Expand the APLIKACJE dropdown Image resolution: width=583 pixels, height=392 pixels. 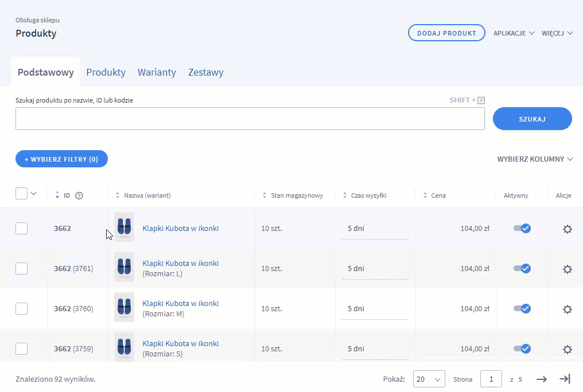point(514,33)
